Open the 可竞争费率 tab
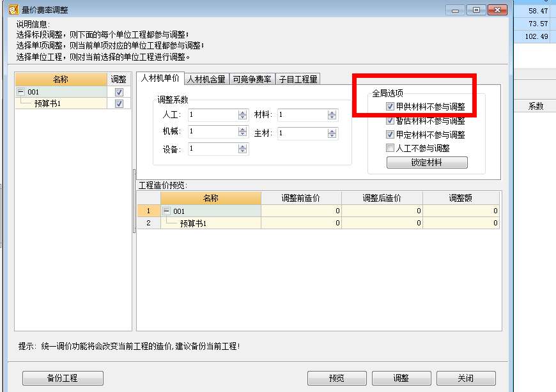The image size is (556, 392). pos(252,79)
